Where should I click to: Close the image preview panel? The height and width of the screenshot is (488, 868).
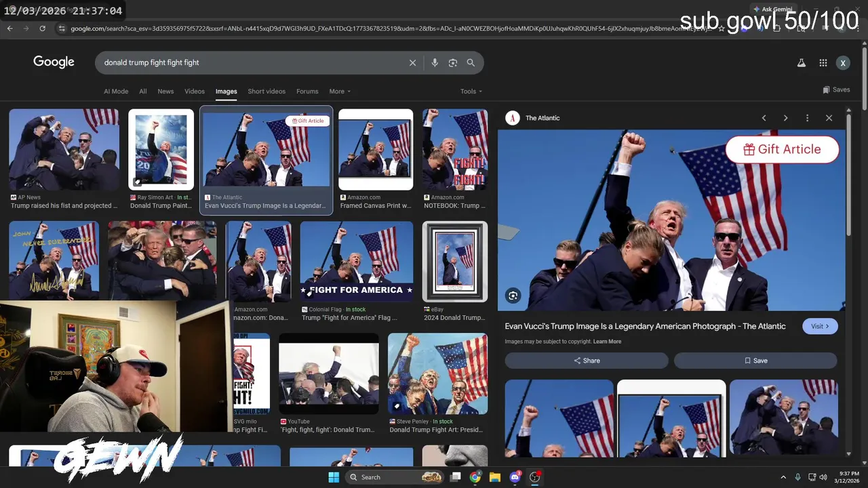[x=829, y=118]
